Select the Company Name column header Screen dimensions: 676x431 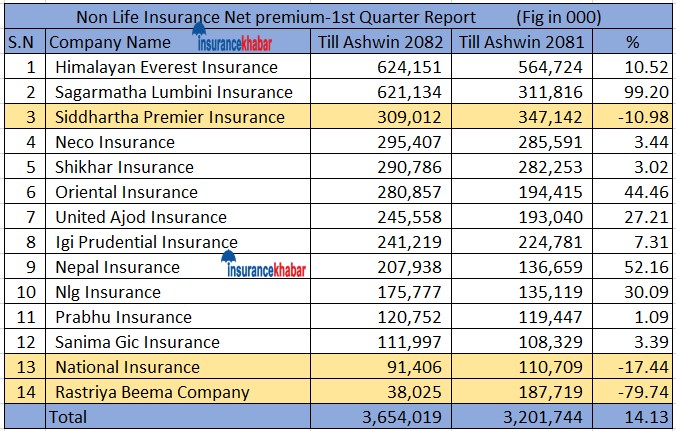click(x=110, y=43)
